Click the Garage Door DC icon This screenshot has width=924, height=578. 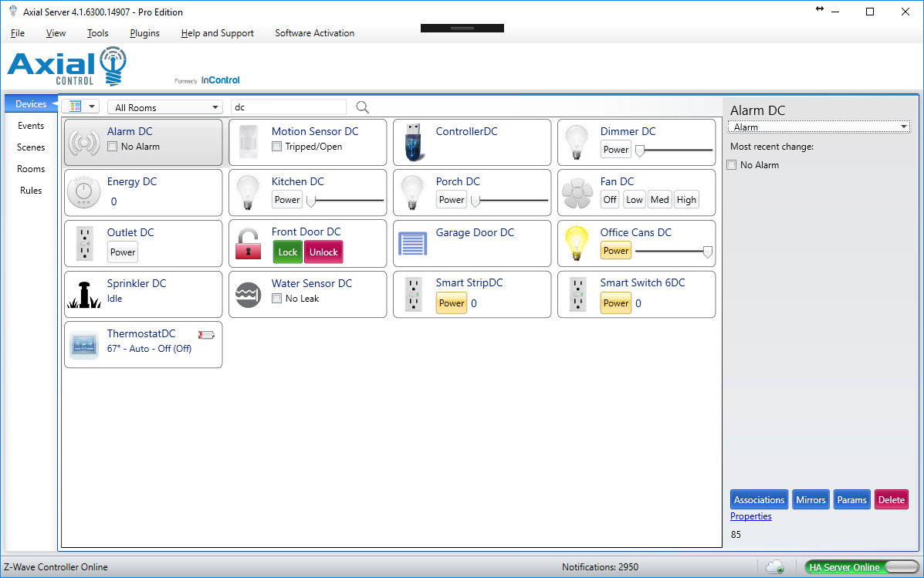point(412,243)
